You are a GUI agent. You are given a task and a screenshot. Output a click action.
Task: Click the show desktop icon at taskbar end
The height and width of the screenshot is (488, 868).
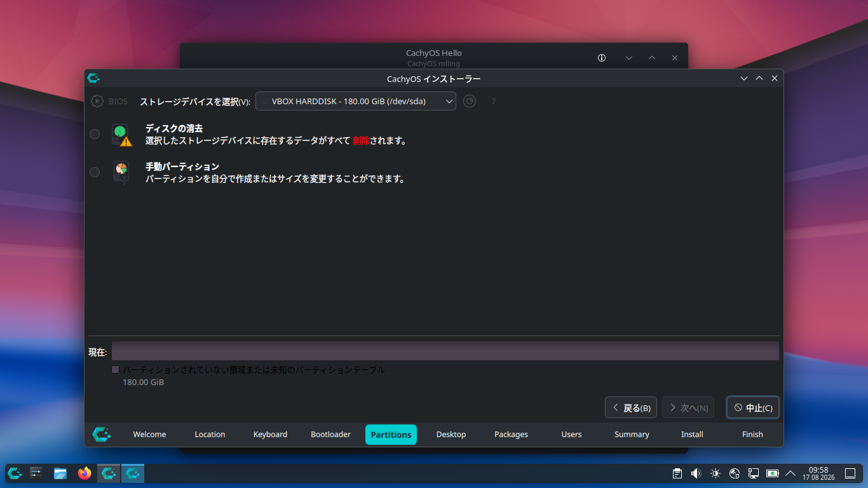pyautogui.click(x=850, y=473)
